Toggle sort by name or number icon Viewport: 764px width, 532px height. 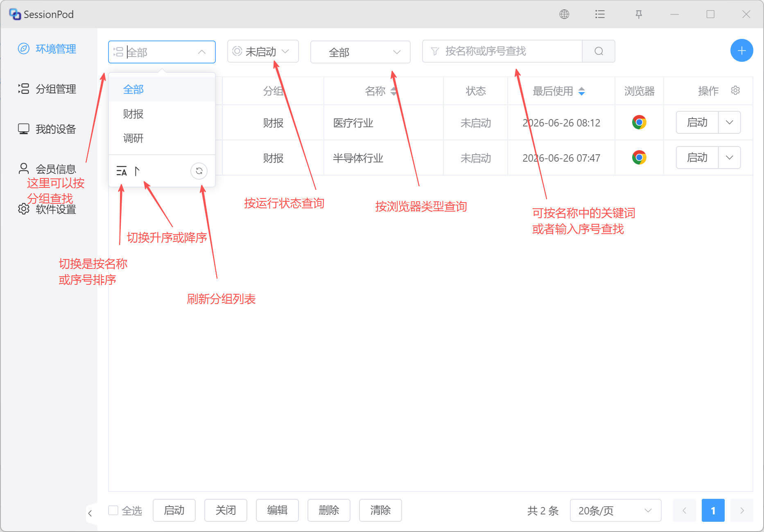click(122, 171)
